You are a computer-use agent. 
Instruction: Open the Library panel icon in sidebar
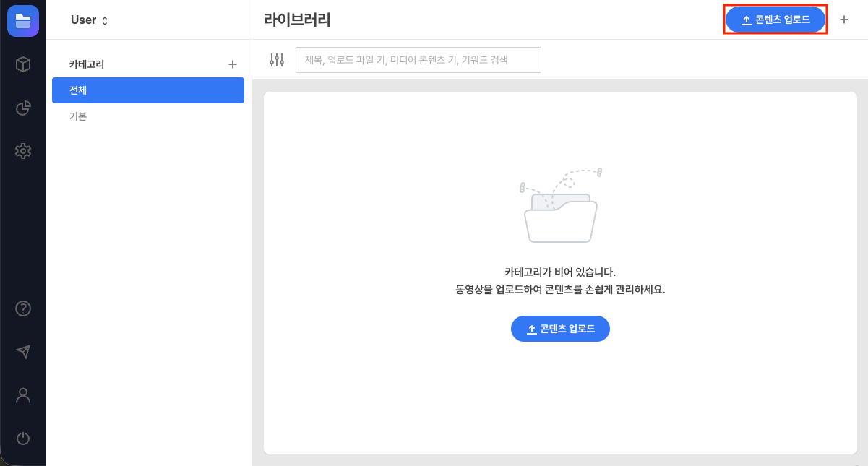click(23, 20)
